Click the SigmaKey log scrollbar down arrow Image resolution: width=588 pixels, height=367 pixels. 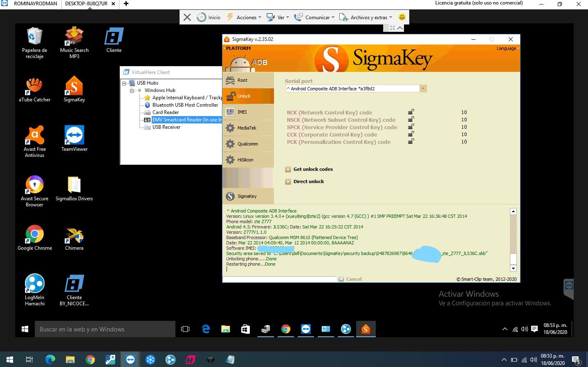pyautogui.click(x=514, y=269)
